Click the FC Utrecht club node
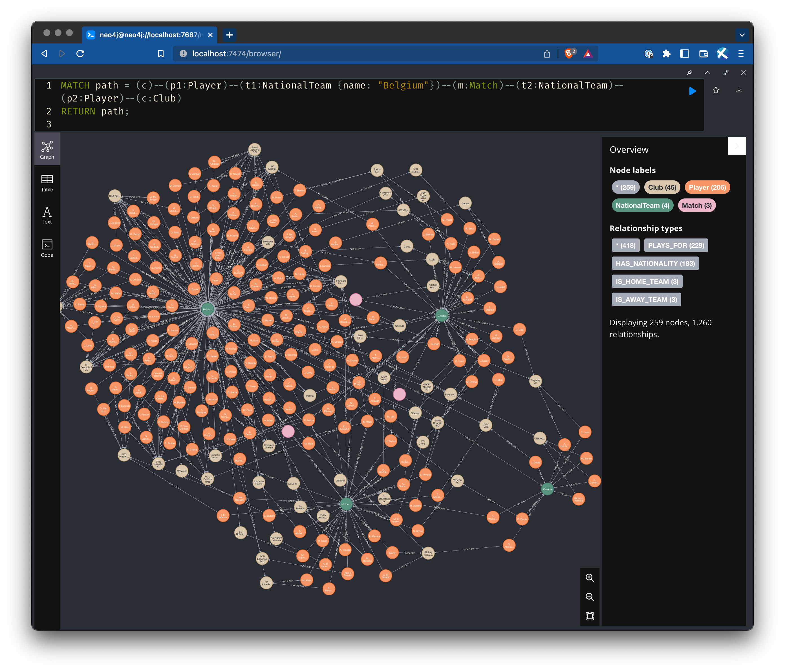Image resolution: width=785 pixels, height=672 pixels. coord(266,583)
